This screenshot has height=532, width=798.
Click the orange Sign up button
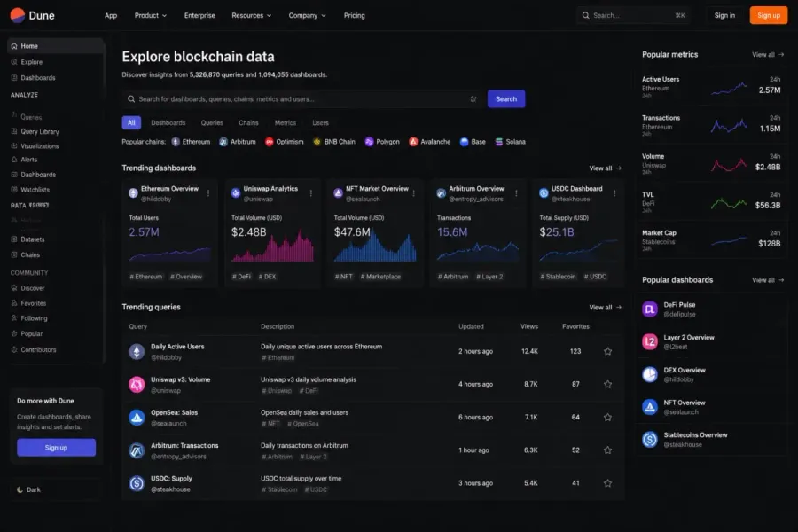[x=769, y=15]
